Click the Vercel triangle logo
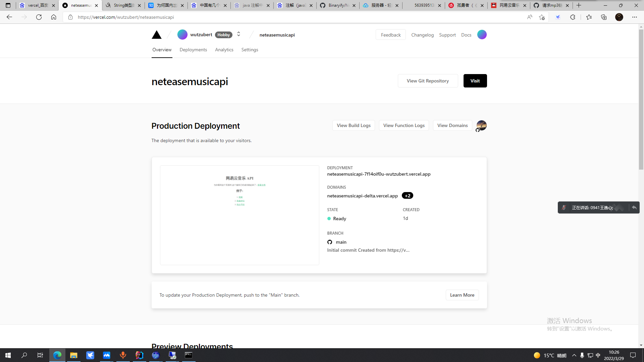The image size is (644, 362). click(x=156, y=35)
